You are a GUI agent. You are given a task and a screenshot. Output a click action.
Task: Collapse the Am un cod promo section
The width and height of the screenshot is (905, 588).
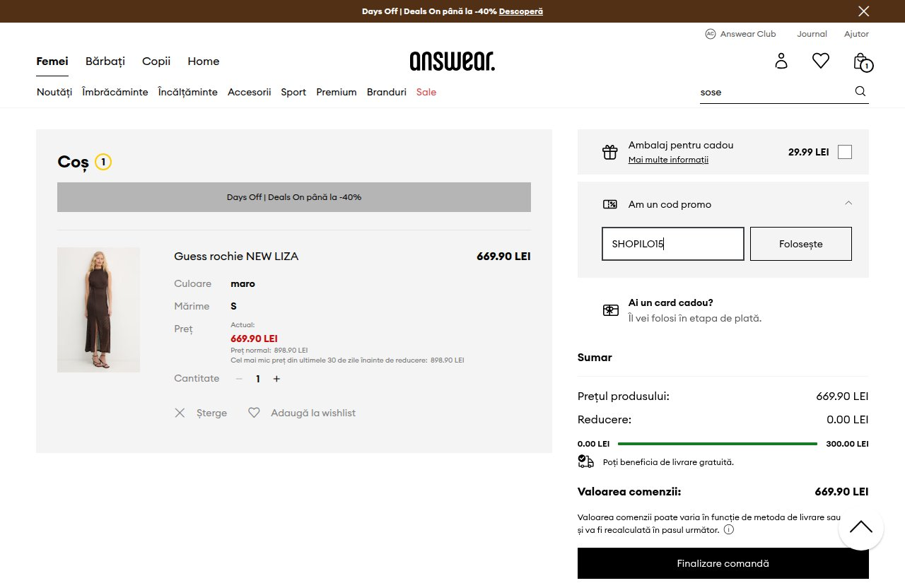coord(848,203)
